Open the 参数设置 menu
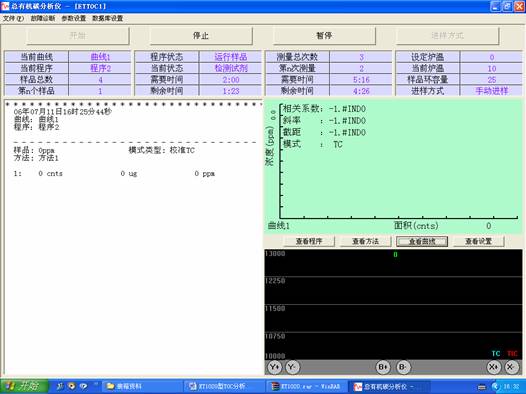 (73, 18)
